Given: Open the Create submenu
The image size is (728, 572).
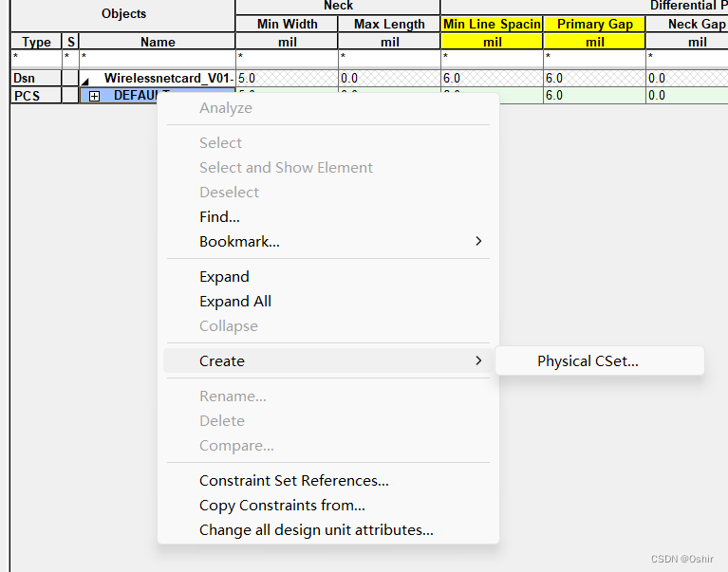Looking at the screenshot, I should (222, 361).
